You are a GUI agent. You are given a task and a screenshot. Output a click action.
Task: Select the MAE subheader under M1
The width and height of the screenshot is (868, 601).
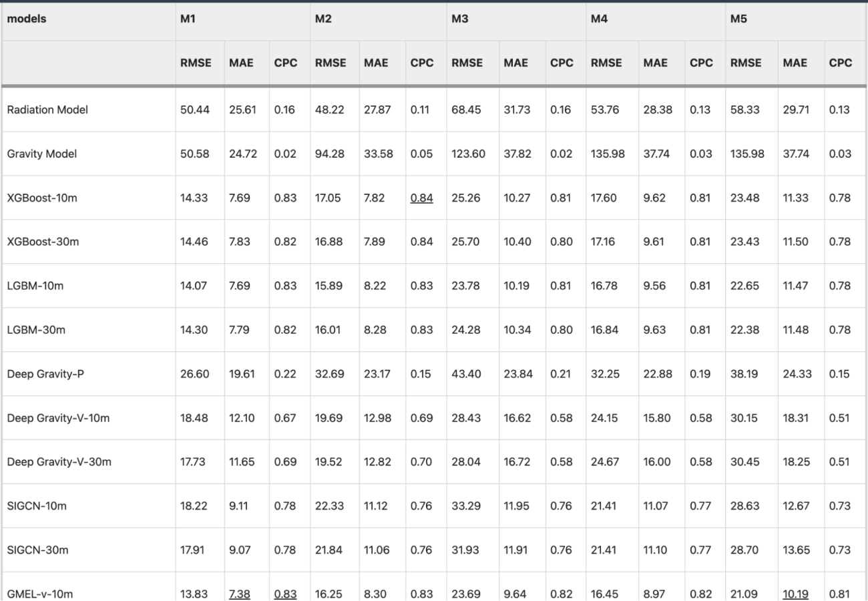tap(238, 63)
